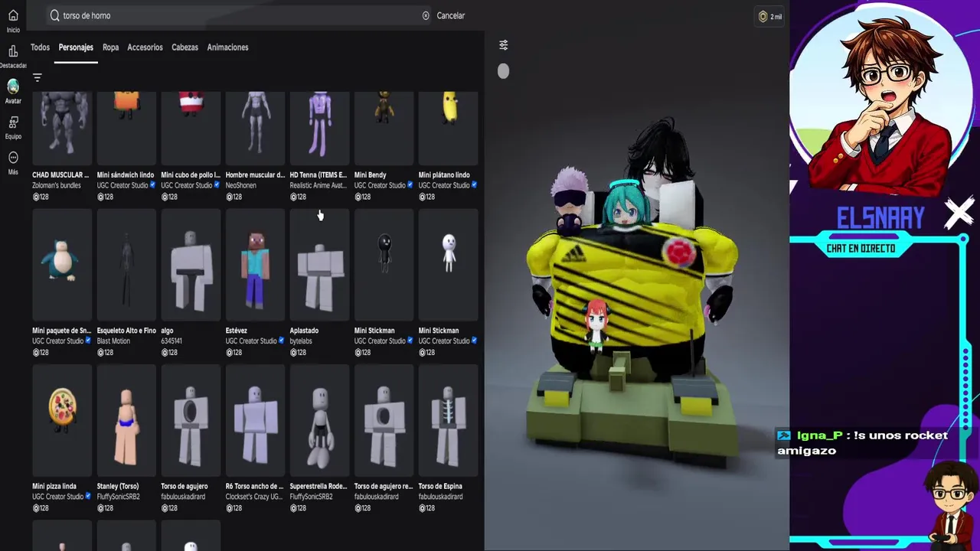Select Superestrella Rode thumbnail
Image resolution: width=980 pixels, height=551 pixels.
tap(319, 420)
